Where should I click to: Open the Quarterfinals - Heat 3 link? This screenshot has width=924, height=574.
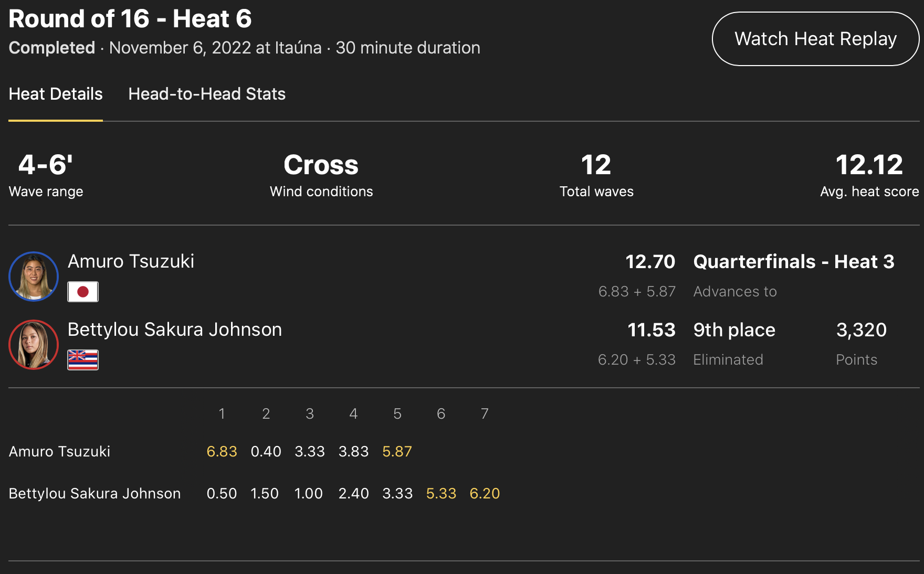[x=793, y=262]
